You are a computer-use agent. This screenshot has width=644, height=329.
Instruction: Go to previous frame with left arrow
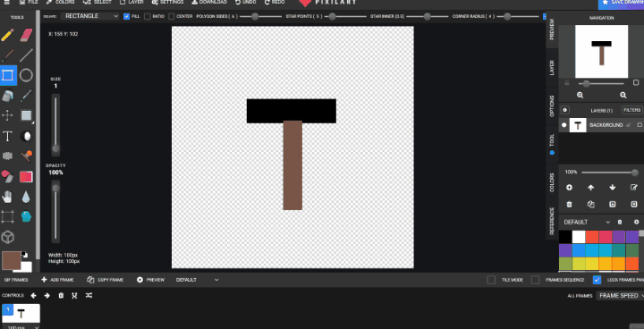(x=34, y=295)
